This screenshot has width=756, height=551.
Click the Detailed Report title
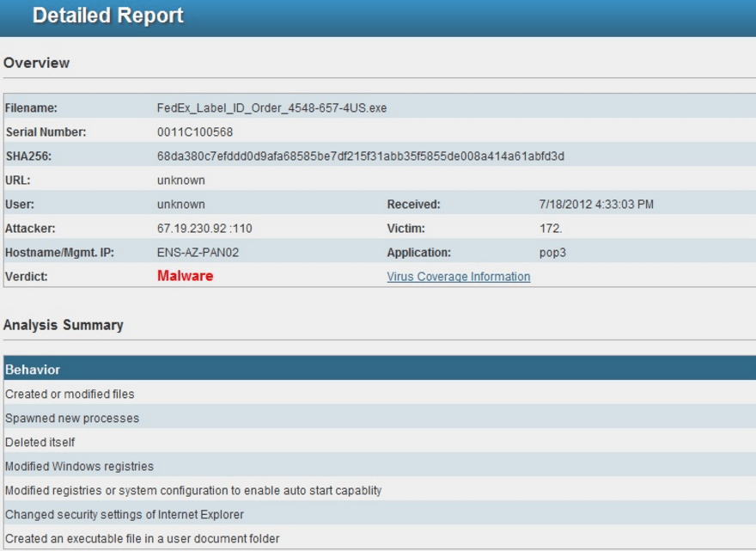coord(108,15)
